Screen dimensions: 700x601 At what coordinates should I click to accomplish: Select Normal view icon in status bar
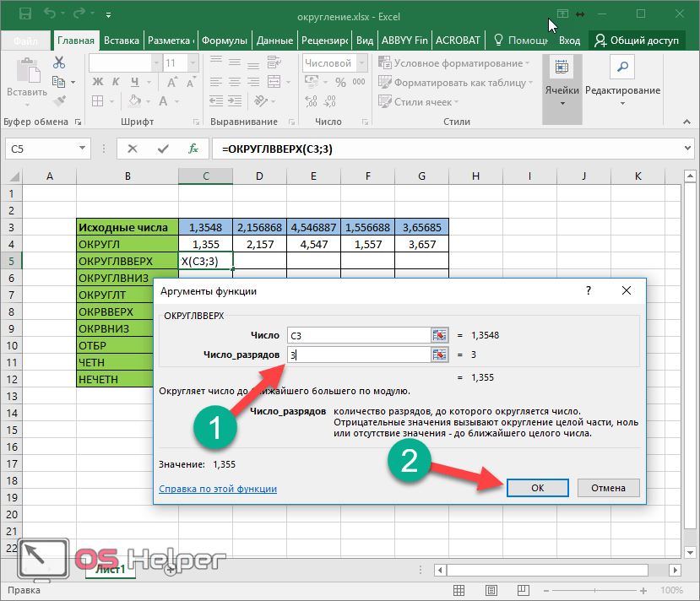point(459,590)
